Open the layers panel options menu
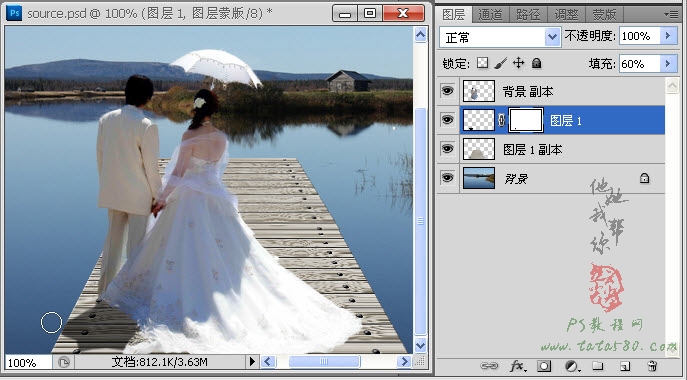The height and width of the screenshot is (380, 687). click(x=671, y=14)
